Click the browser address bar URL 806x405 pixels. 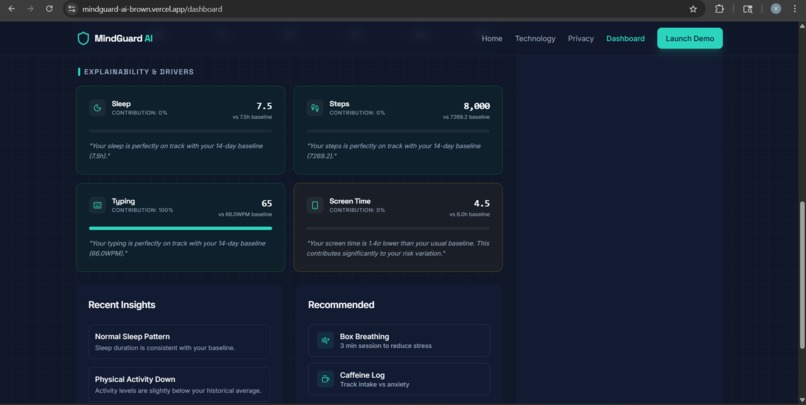click(152, 9)
